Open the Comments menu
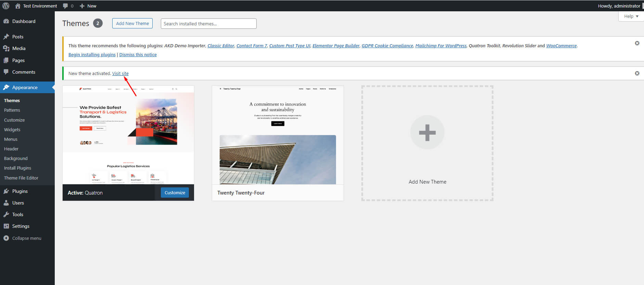This screenshot has height=285, width=644. [x=27, y=72]
